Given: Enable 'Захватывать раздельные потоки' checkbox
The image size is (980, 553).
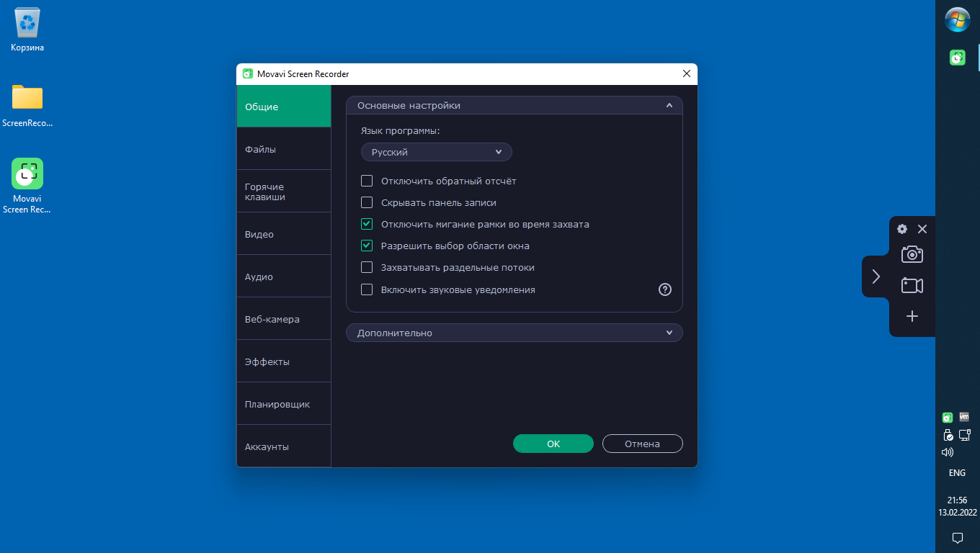Looking at the screenshot, I should [367, 267].
